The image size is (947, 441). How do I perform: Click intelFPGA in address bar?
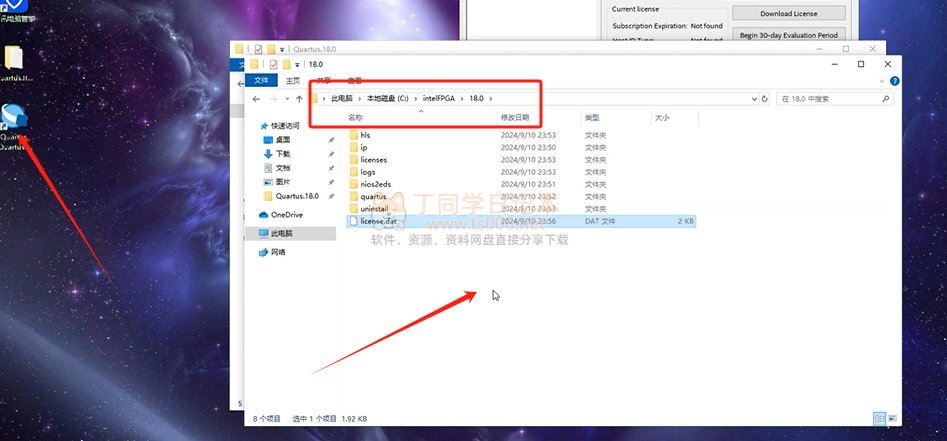coord(439,98)
